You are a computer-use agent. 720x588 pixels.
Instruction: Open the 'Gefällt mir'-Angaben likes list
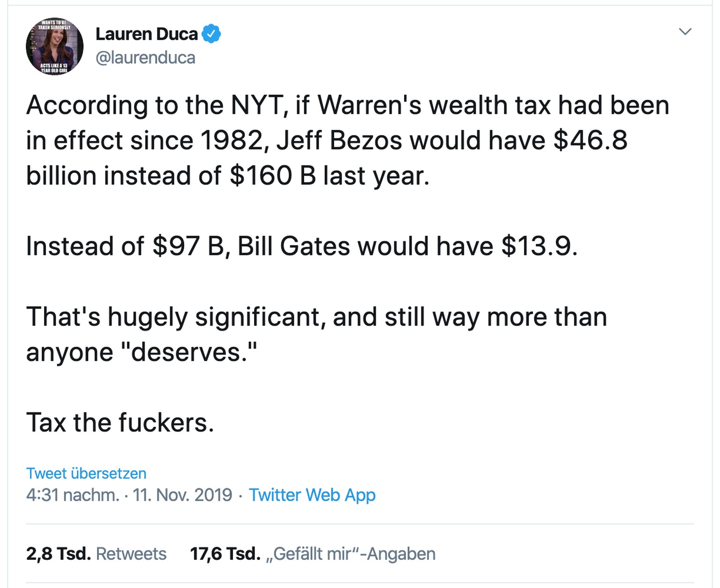[x=351, y=554]
